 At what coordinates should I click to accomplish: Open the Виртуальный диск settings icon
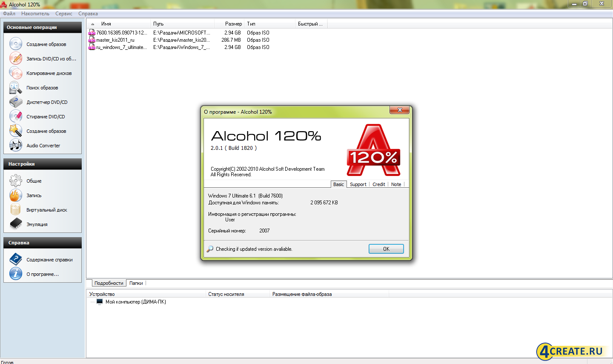pyautogui.click(x=16, y=209)
